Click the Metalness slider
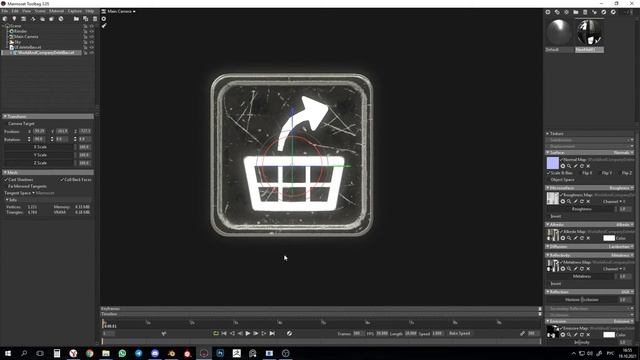 [x=582, y=276]
